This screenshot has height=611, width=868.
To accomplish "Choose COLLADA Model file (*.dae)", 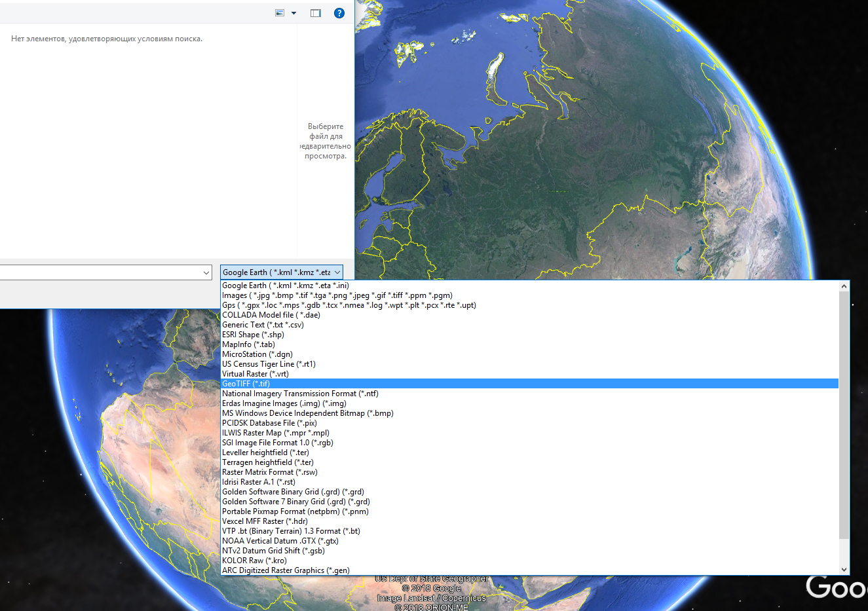I will 529,315.
